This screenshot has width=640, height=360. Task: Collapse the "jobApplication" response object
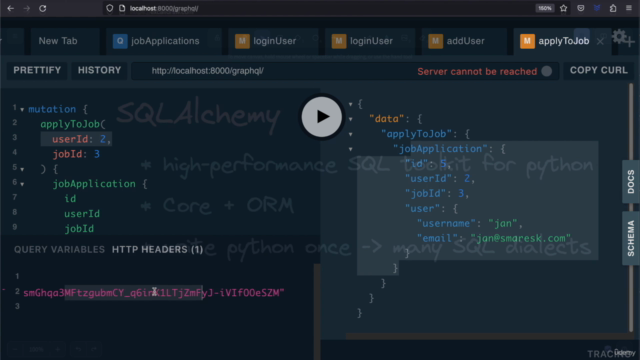[x=351, y=149]
